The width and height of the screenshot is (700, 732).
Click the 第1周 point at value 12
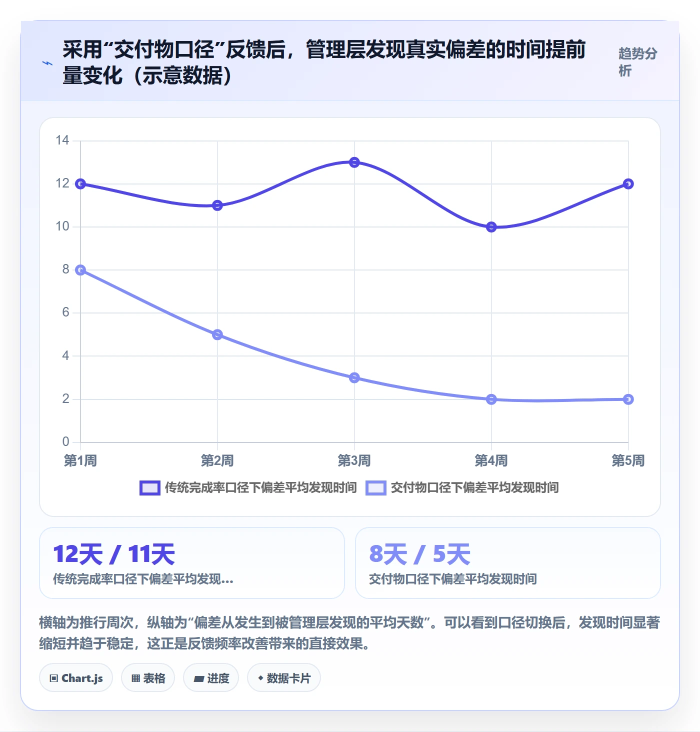point(80,184)
